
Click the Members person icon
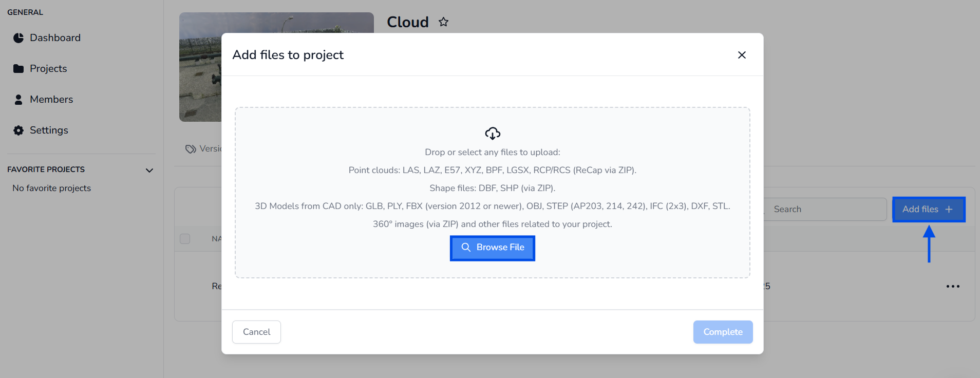[18, 100]
